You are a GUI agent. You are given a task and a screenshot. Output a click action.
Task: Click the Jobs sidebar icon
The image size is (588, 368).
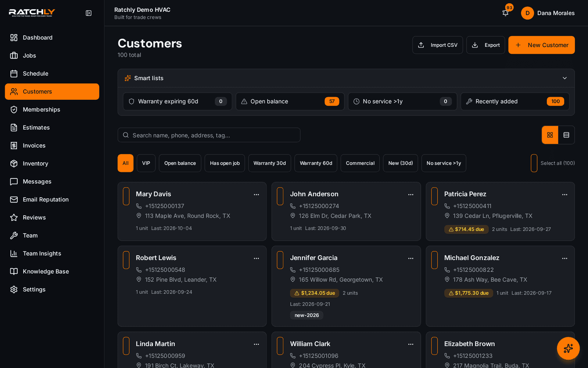(x=14, y=56)
